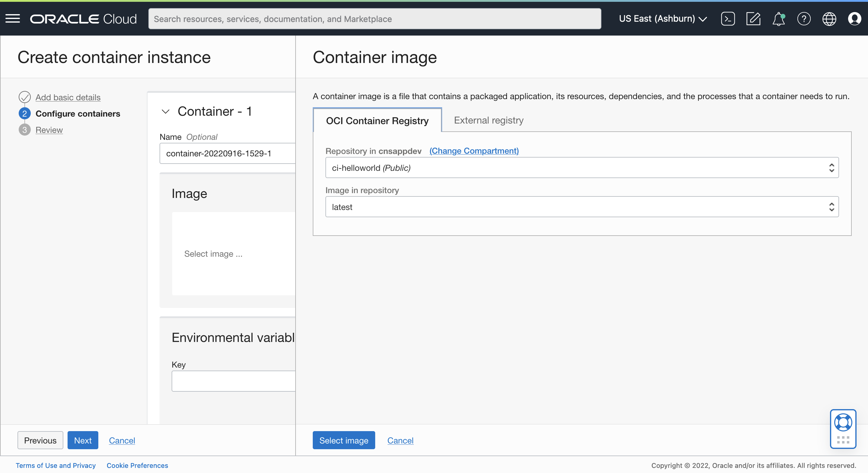Launch Cloud Shell terminal
Viewport: 868px width, 473px height.
coord(728,19)
